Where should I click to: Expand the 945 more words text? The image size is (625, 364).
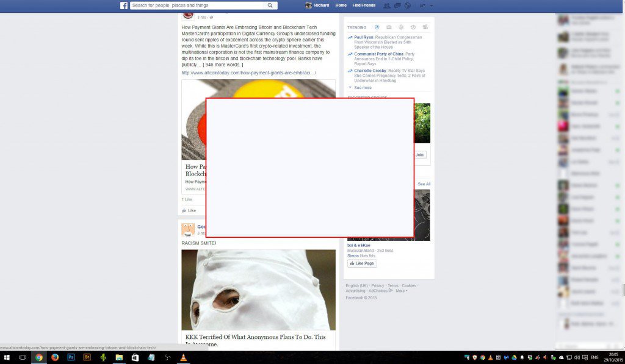click(x=223, y=65)
